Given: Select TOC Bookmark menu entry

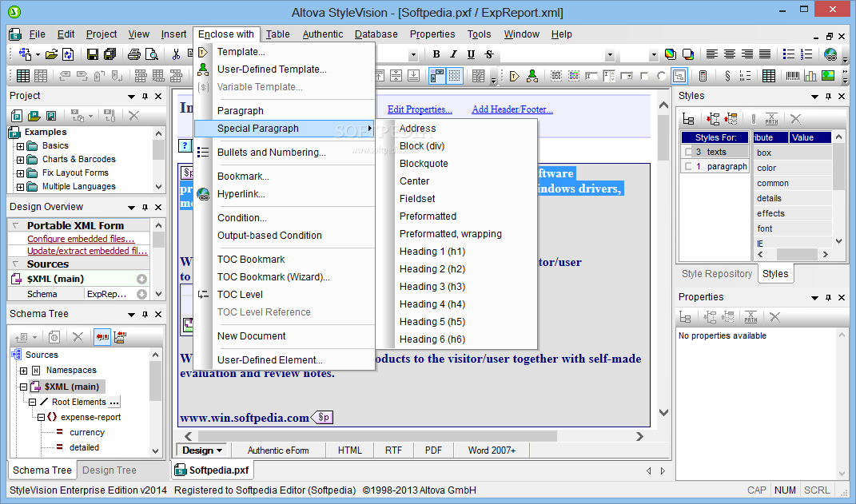Looking at the screenshot, I should (251, 259).
